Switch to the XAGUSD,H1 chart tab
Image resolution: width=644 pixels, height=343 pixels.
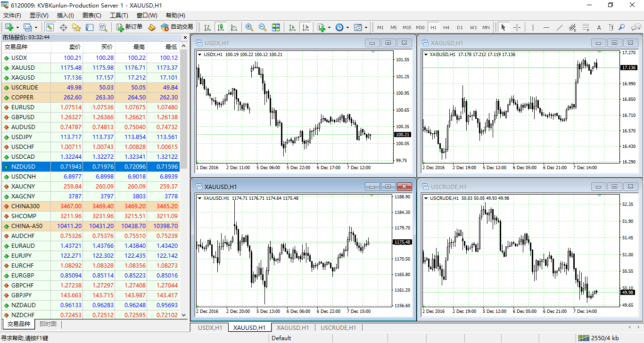tap(292, 327)
